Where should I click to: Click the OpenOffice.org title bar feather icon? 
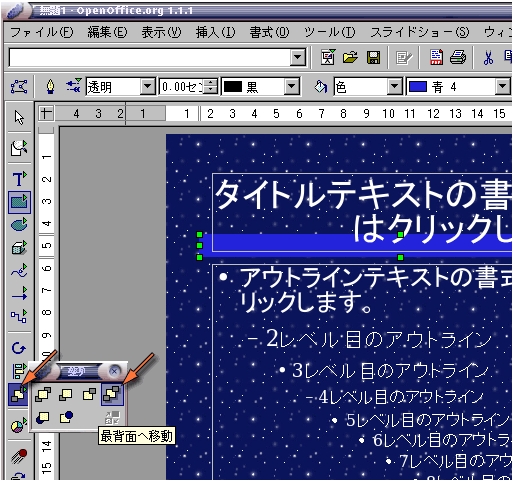(15, 11)
